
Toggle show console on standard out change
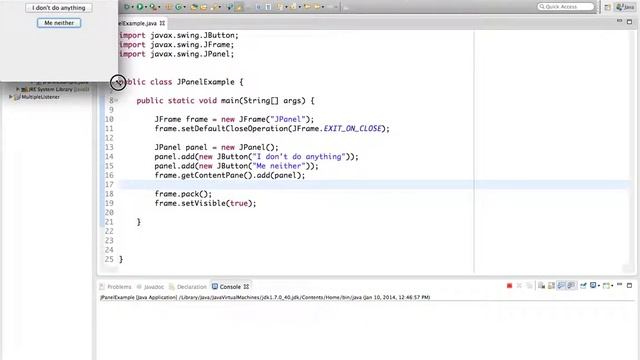(561, 286)
